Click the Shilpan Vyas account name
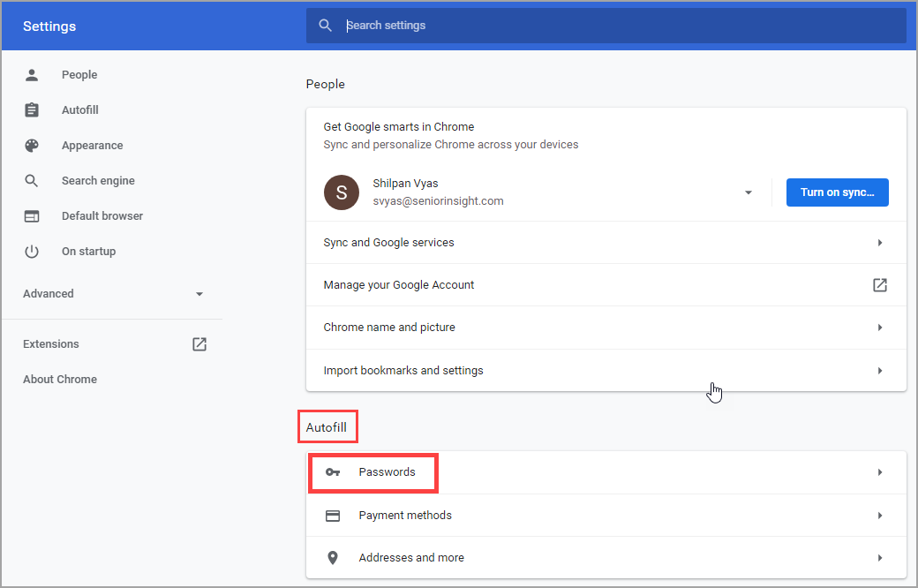 [405, 184]
